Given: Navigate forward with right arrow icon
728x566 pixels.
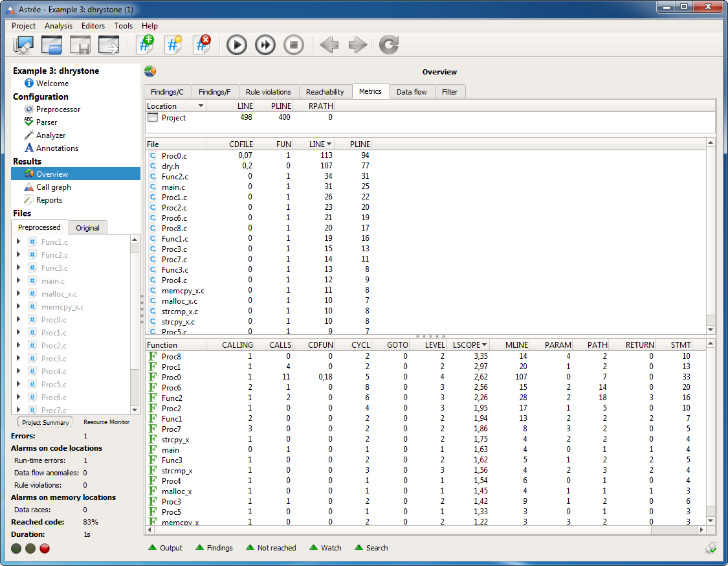Looking at the screenshot, I should 357,45.
